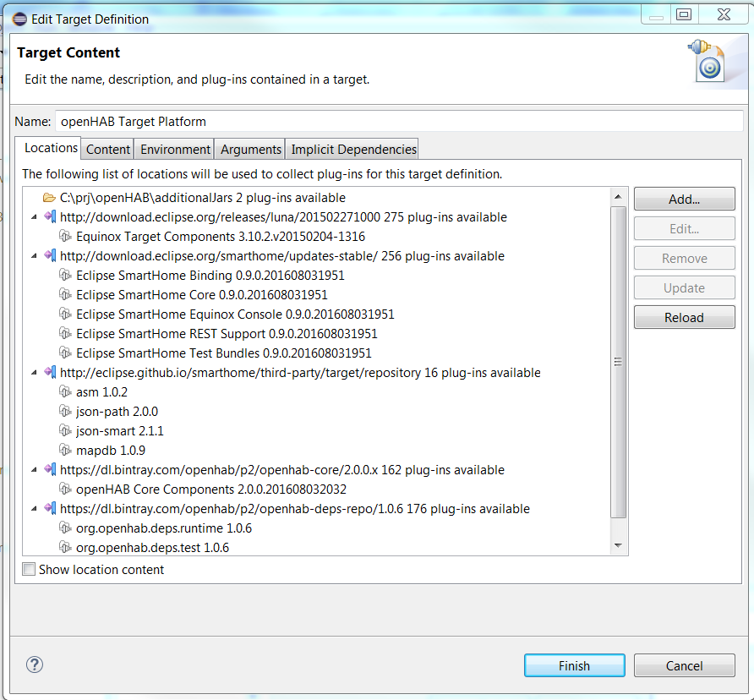Click feature icon of Eclipse SmartHome Core
The height and width of the screenshot is (700, 754).
pos(65,294)
